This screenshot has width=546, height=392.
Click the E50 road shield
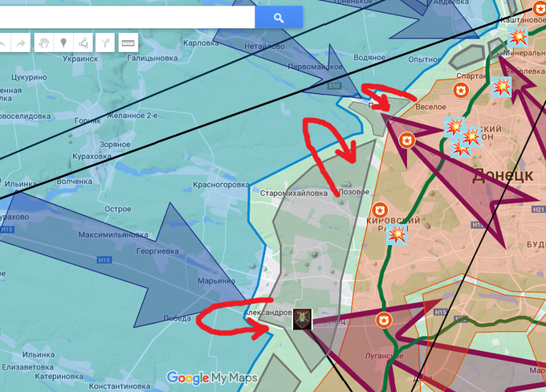[334, 86]
